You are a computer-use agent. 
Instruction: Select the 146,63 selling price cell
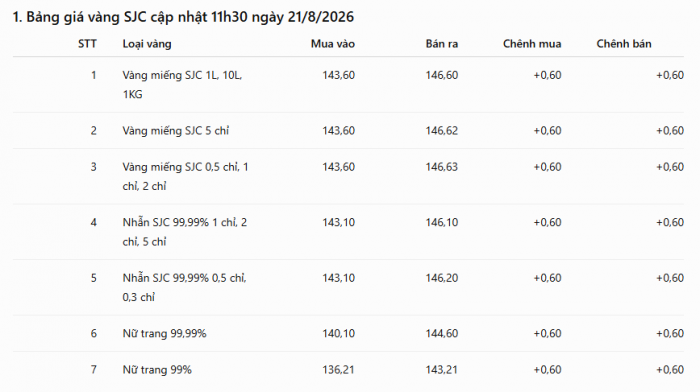tap(442, 167)
